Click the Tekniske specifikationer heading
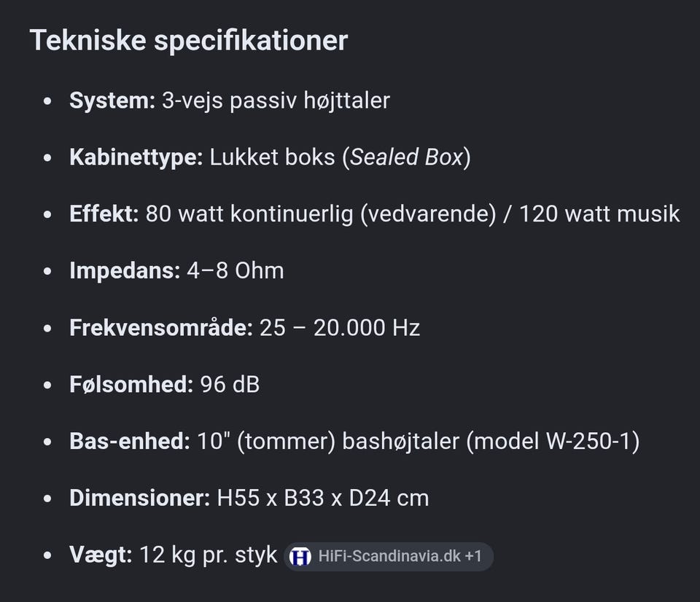 188,40
